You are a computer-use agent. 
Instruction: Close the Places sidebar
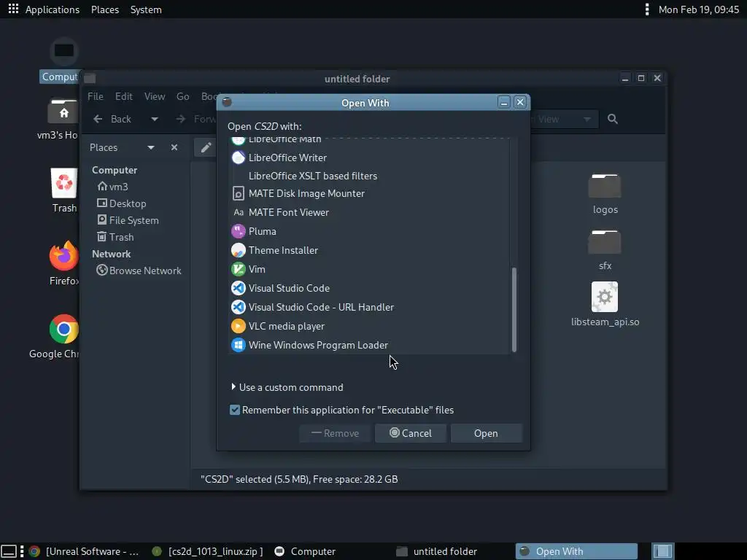[x=174, y=147]
